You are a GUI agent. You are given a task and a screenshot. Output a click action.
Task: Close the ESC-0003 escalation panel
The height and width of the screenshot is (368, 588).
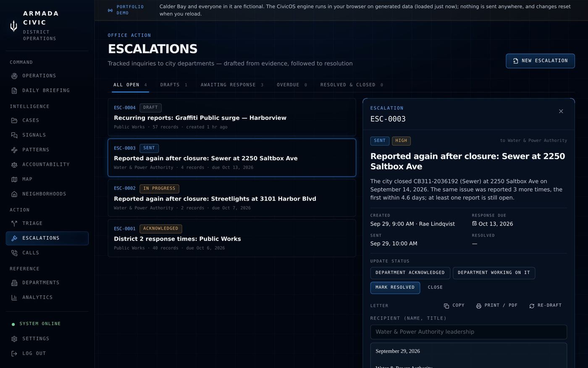click(561, 111)
